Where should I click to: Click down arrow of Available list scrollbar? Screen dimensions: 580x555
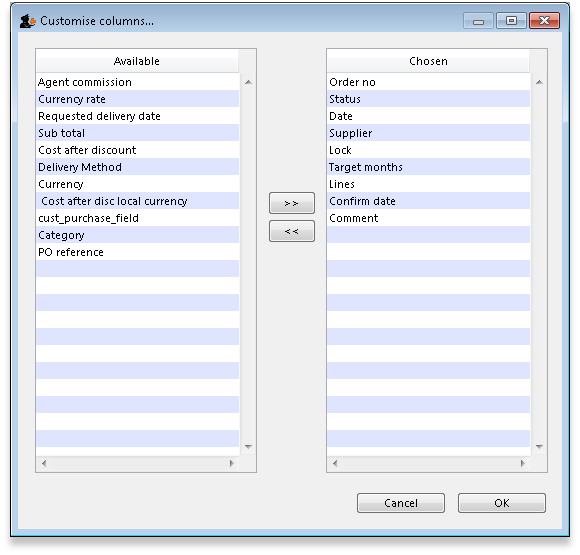(x=248, y=447)
